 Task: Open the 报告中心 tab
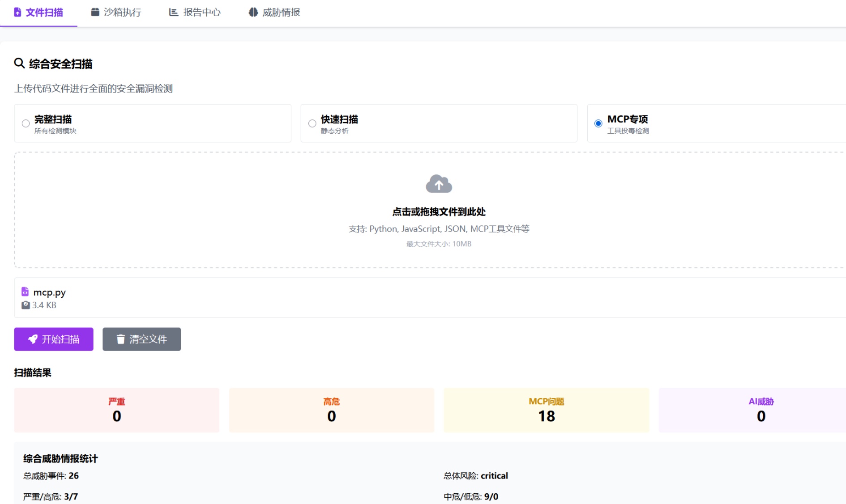coord(195,13)
